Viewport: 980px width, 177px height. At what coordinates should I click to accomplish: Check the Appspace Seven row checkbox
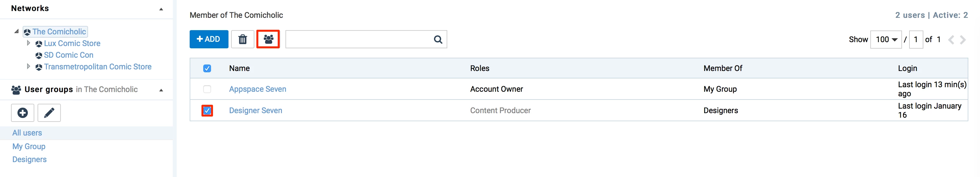pos(207,89)
